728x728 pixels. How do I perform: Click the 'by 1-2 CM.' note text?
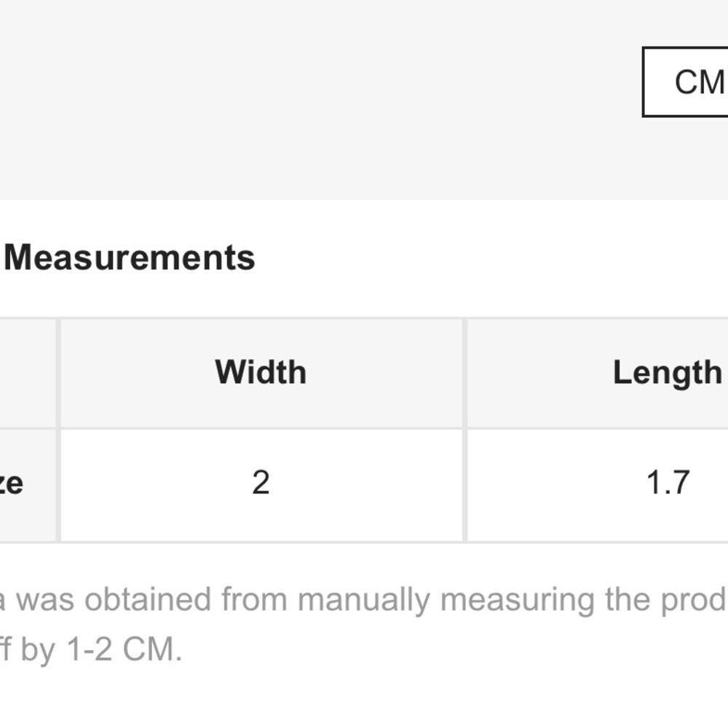pos(90,649)
